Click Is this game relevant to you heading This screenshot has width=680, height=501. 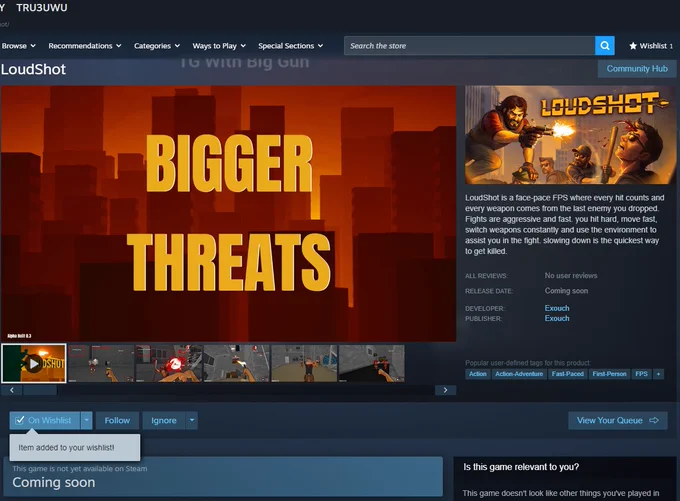click(521, 467)
